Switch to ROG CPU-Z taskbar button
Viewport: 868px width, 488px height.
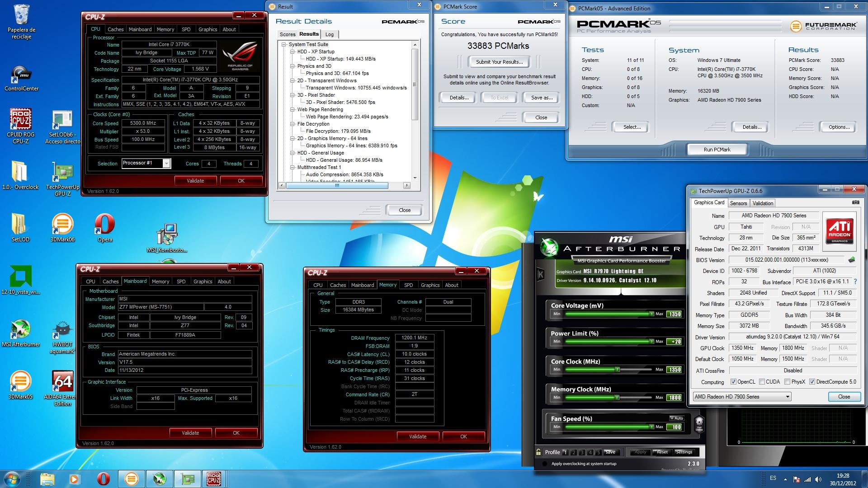click(213, 479)
